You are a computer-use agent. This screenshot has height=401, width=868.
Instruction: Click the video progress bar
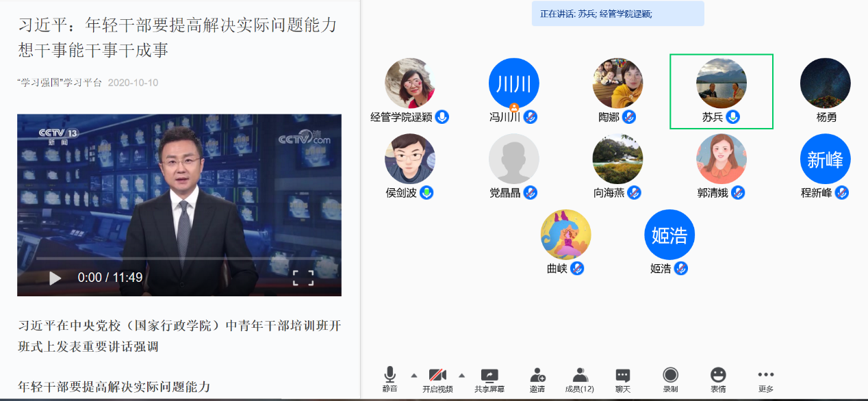point(178,259)
